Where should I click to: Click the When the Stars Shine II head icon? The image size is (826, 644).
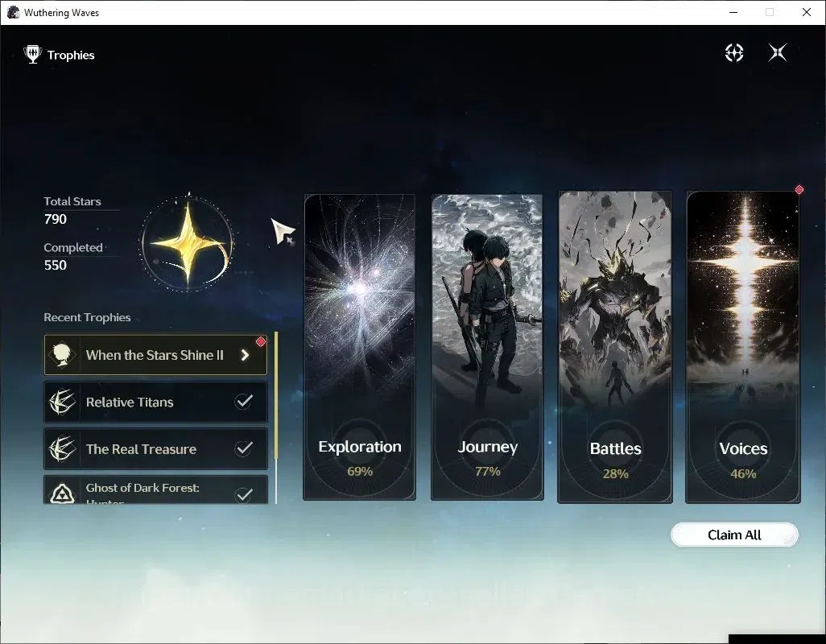(62, 355)
